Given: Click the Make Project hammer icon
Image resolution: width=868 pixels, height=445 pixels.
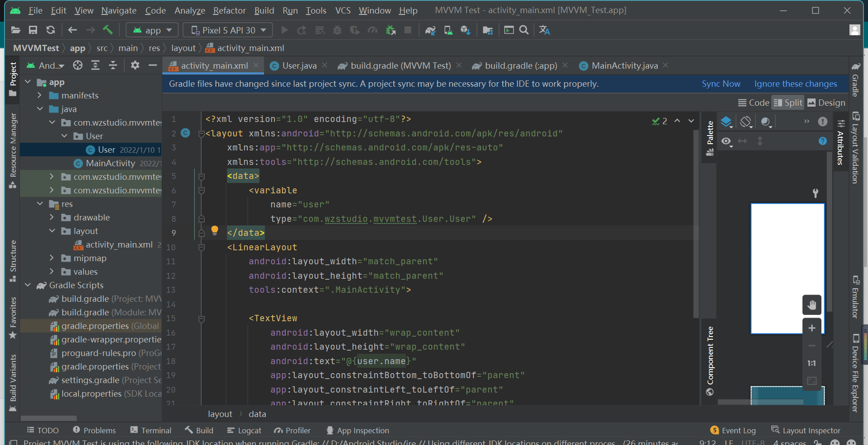Looking at the screenshot, I should (108, 30).
